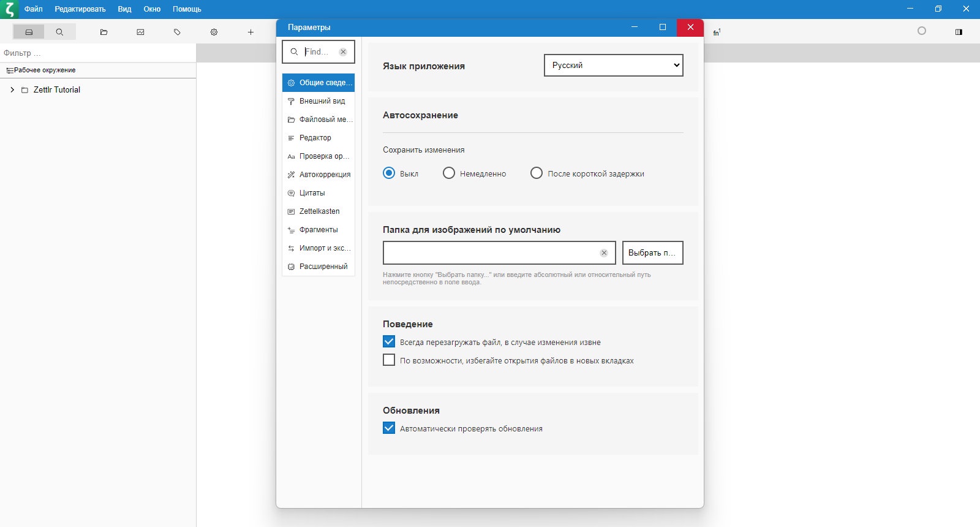Click the Фильтр input field
Viewport: 980px width, 527px height.
(98, 53)
